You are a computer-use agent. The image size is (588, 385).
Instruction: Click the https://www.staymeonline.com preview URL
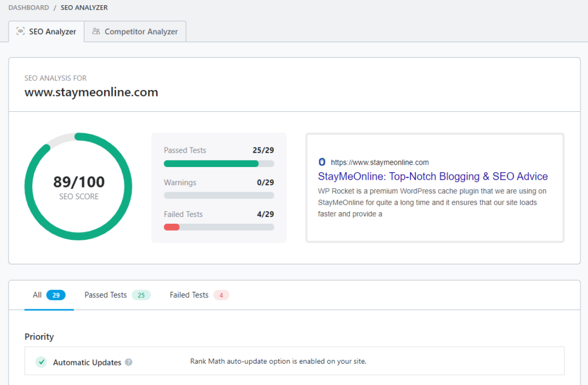[x=380, y=162]
